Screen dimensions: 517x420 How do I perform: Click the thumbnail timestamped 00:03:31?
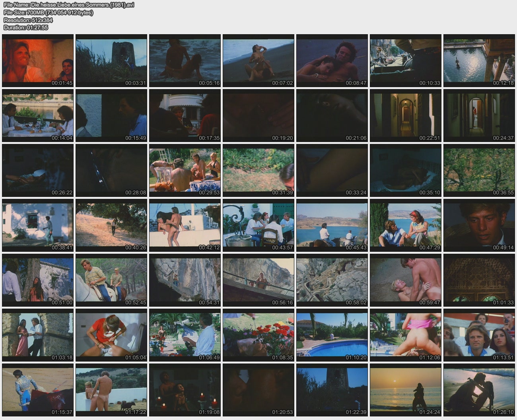point(111,60)
